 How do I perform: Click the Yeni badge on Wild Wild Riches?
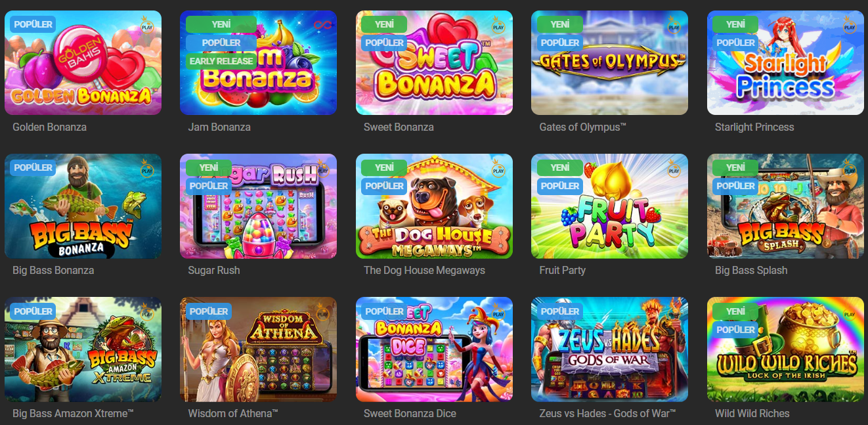[x=735, y=311]
